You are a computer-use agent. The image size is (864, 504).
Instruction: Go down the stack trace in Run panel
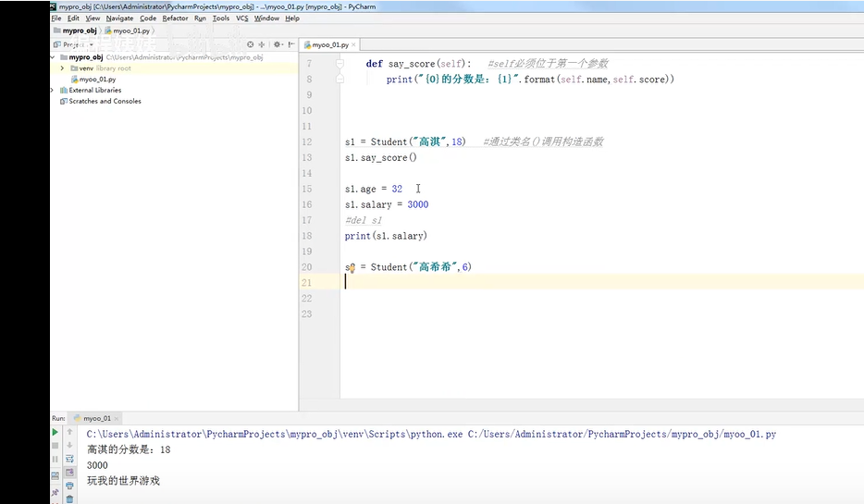point(69,446)
